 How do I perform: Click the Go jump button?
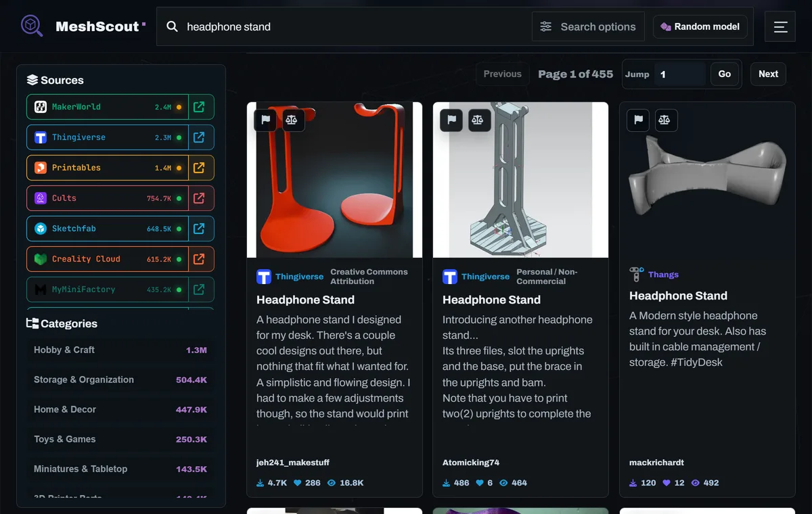725,74
